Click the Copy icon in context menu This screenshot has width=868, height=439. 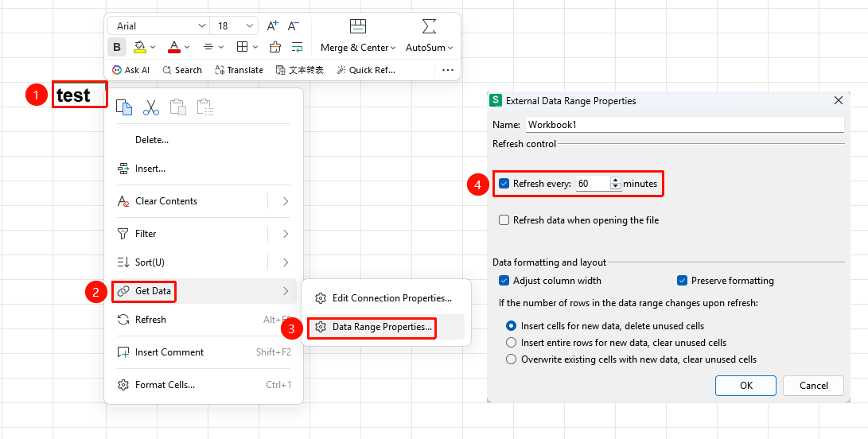(x=124, y=107)
